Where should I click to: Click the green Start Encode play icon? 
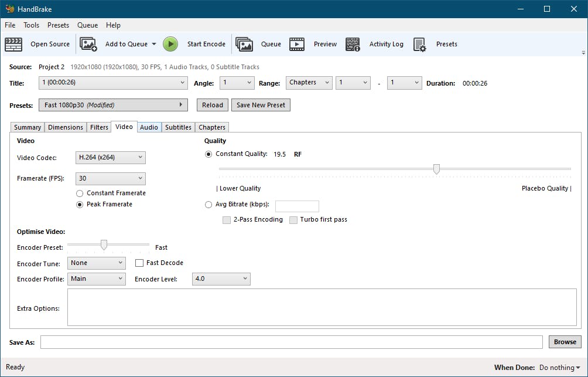click(170, 44)
